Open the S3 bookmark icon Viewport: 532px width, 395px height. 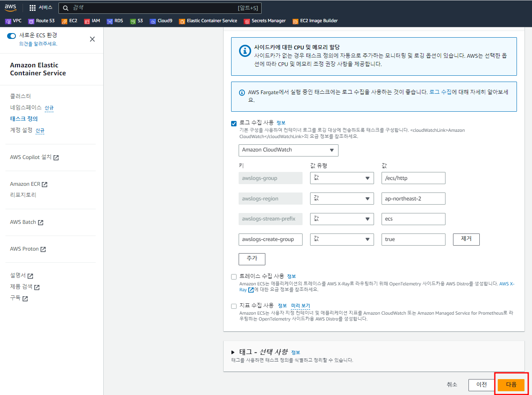[133, 21]
